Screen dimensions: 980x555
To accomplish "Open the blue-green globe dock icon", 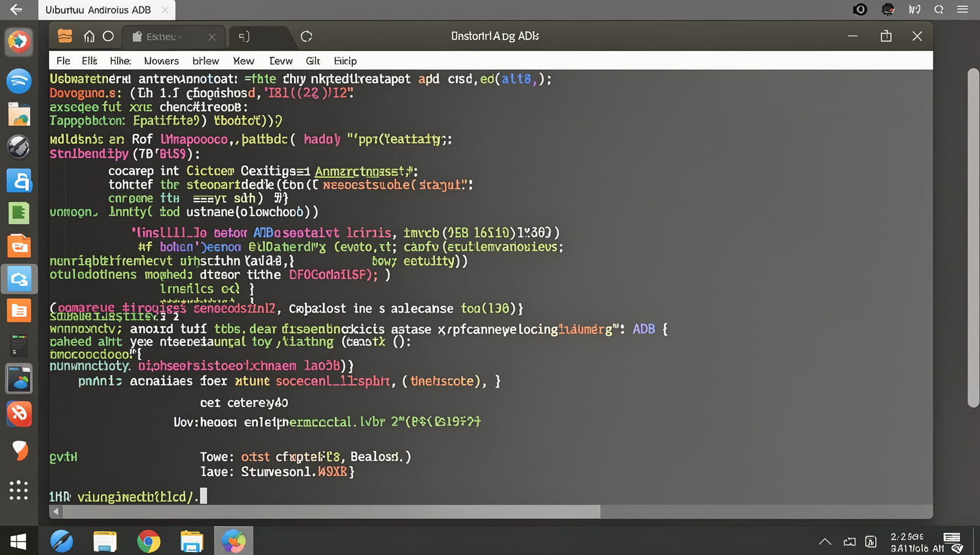I will pos(19,379).
